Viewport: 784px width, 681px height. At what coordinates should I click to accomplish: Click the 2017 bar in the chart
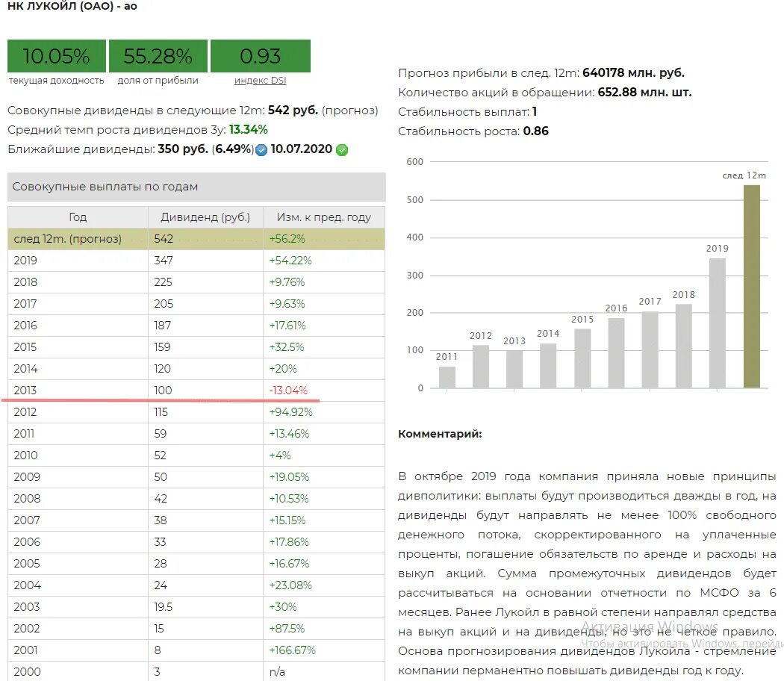(x=650, y=349)
